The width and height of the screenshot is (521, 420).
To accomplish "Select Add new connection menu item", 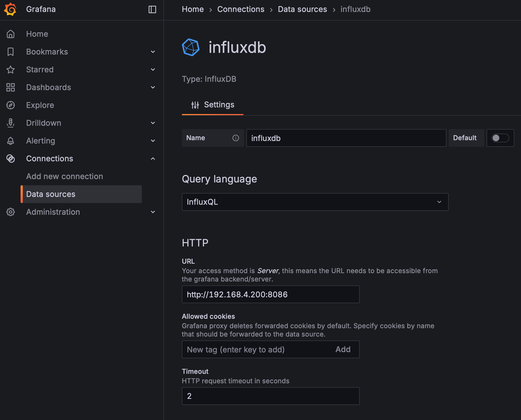I will tap(64, 176).
